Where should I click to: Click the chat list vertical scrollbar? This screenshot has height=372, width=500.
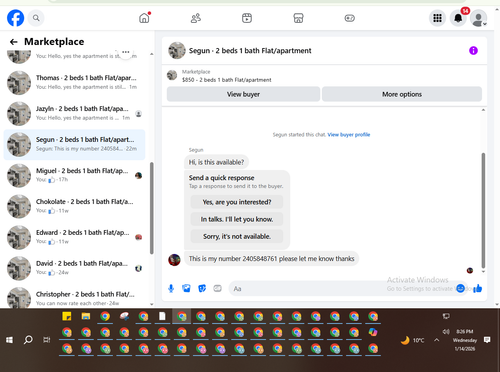tap(152, 208)
